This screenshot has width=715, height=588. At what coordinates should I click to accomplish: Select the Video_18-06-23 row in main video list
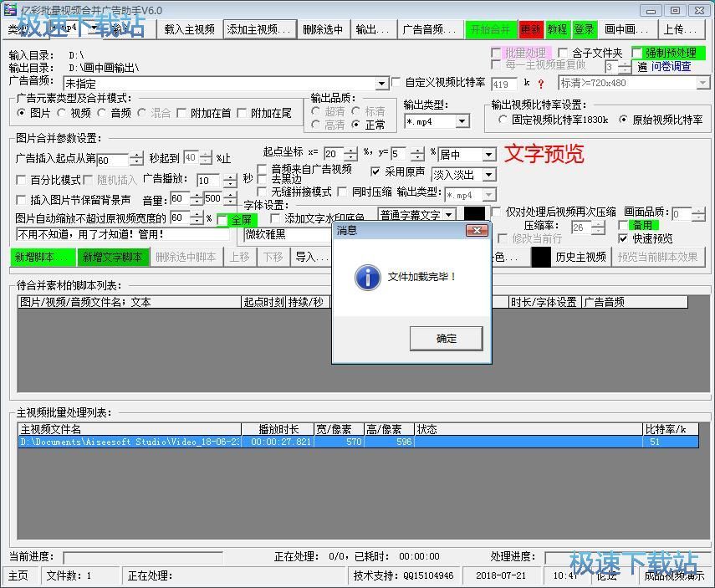130,442
